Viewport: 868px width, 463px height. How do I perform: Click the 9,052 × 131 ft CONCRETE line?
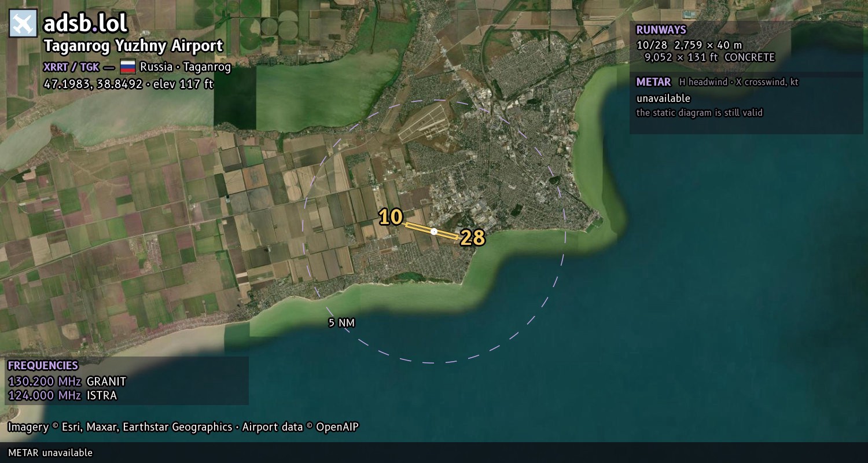709,57
